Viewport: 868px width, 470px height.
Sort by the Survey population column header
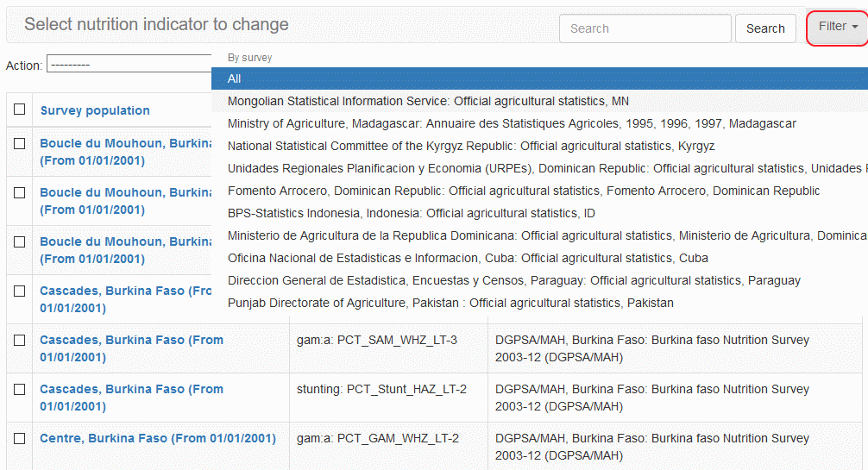coord(95,110)
